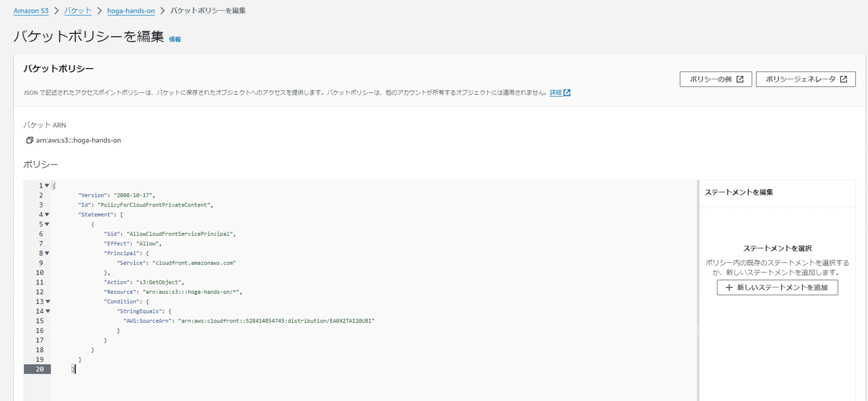Open the ポリシージェネレータ button
The image size is (868, 401).
point(805,79)
